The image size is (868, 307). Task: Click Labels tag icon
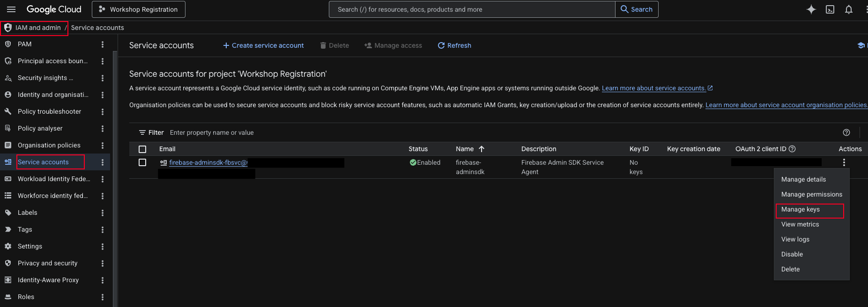[x=8, y=212]
